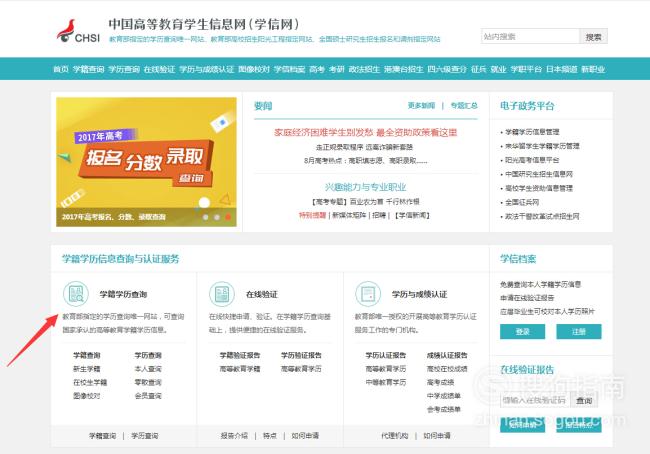The height and width of the screenshot is (454, 650).
Task: Open the 政法干警改革试点招生网 link
Action: tap(542, 216)
